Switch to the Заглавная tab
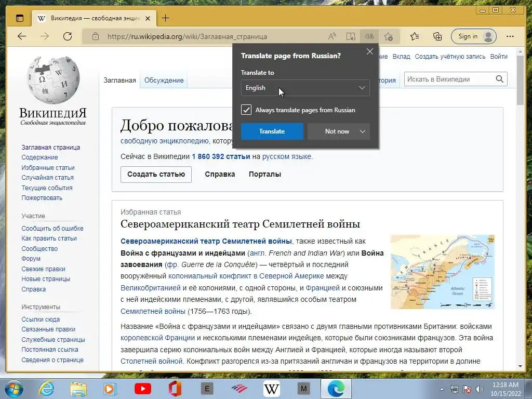This screenshot has height=399, width=532. coord(119,81)
